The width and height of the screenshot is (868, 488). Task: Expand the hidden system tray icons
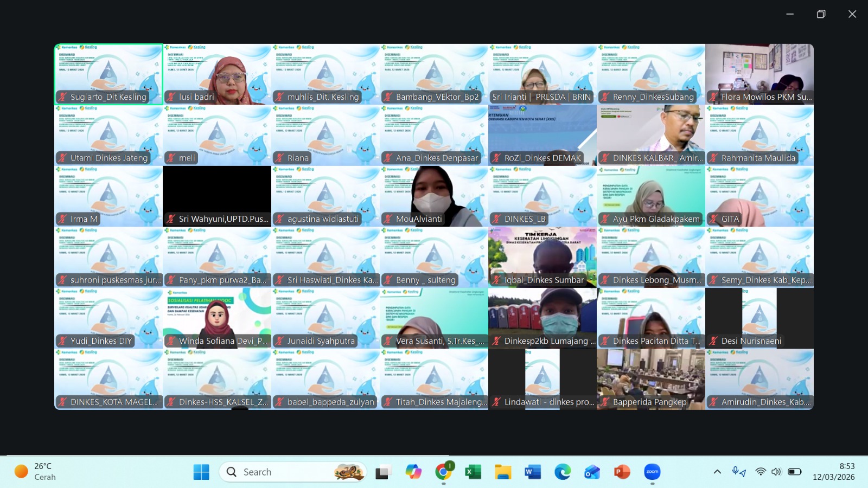click(717, 472)
